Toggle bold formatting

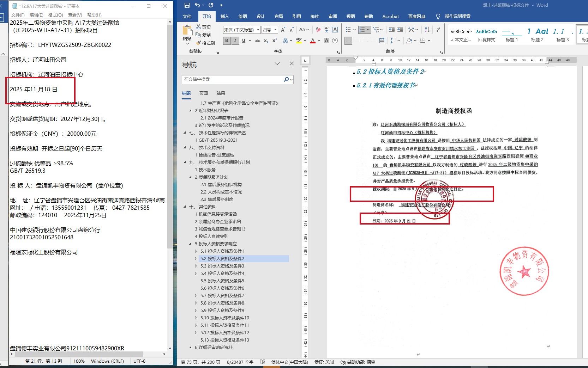point(227,41)
